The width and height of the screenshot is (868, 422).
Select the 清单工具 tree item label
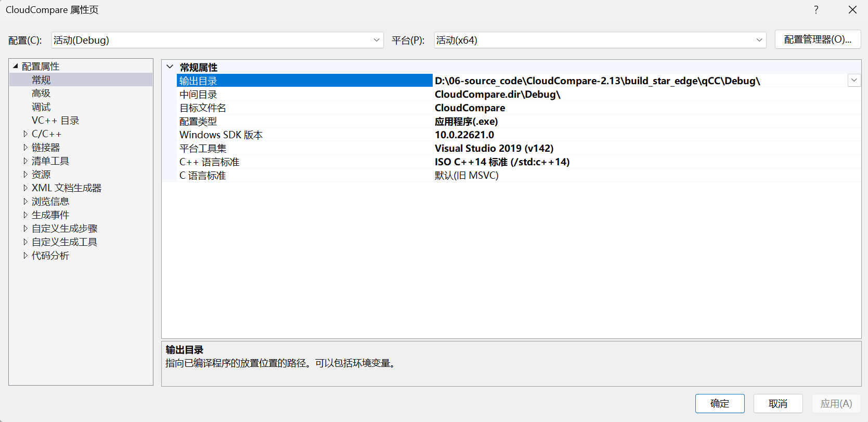tap(50, 161)
